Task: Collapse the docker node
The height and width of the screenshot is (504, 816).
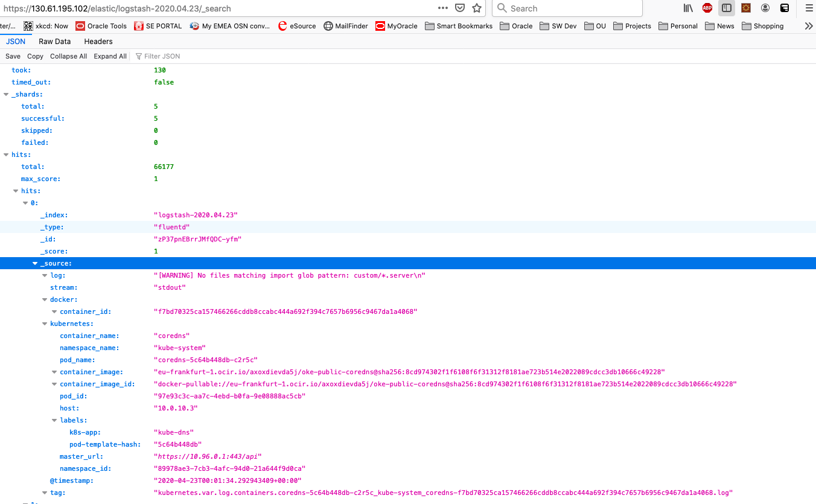Action: coord(45,300)
